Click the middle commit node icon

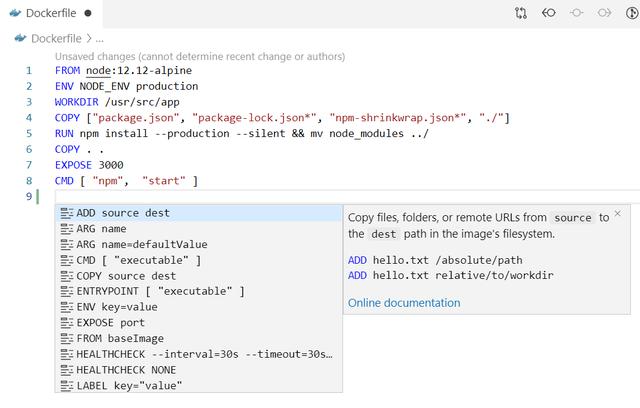coord(577,13)
